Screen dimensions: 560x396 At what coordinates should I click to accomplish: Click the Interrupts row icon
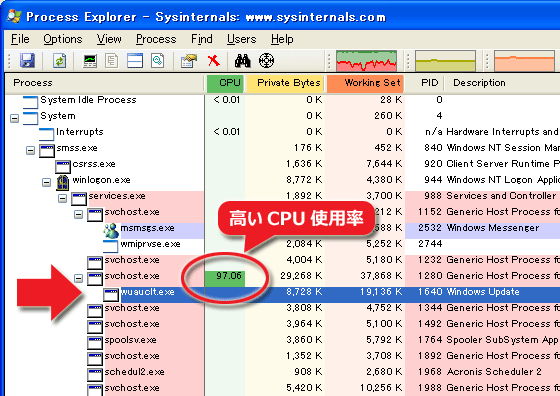point(46,134)
